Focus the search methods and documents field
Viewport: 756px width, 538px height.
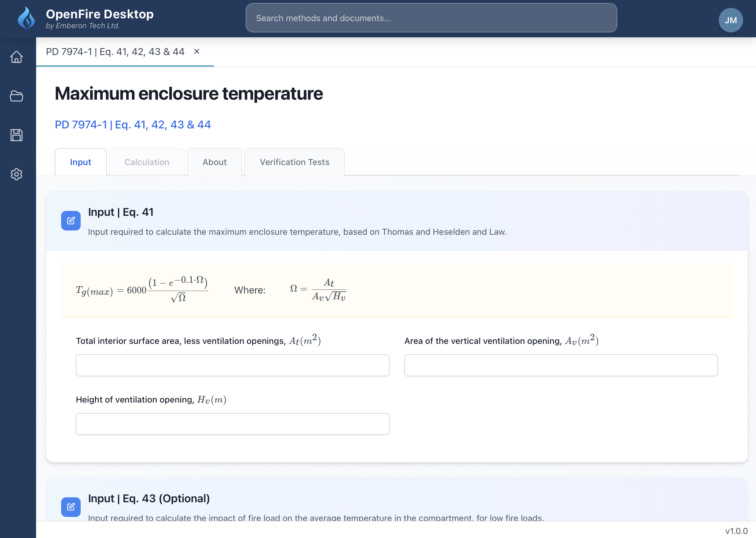(x=431, y=18)
